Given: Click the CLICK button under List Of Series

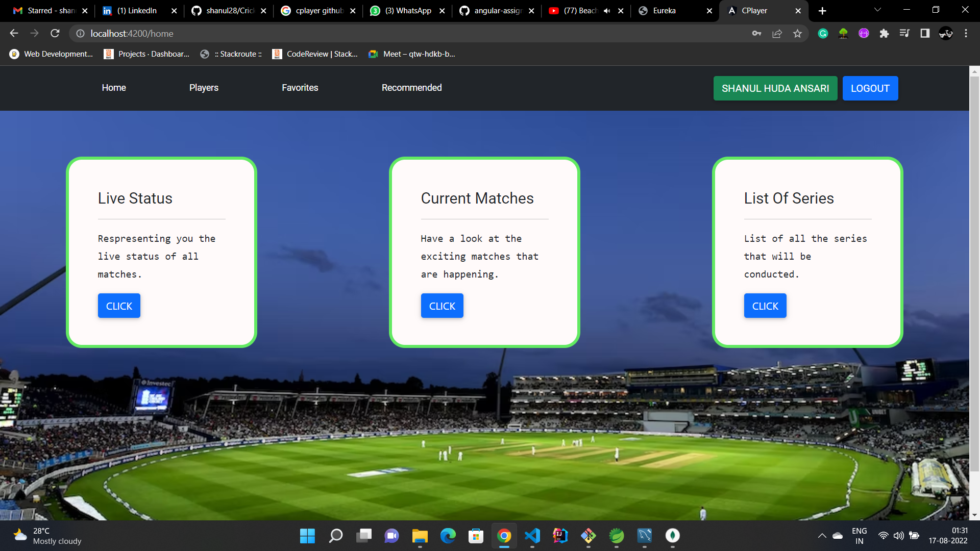Looking at the screenshot, I should click(765, 306).
